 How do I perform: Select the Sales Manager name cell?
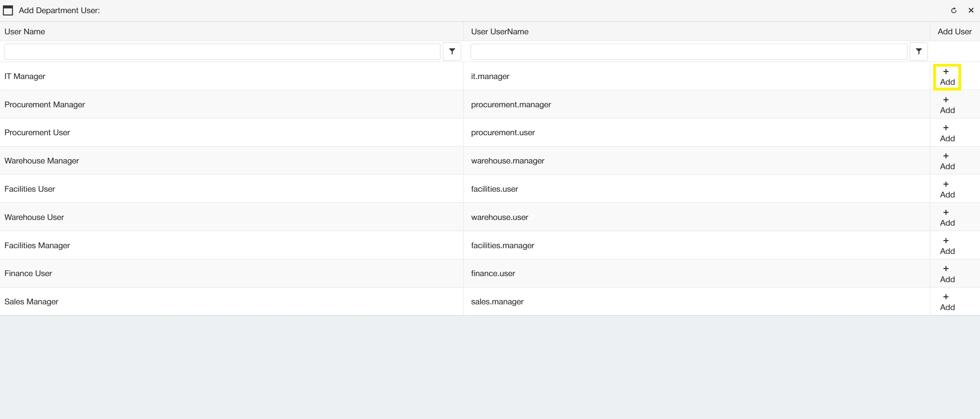tap(231, 302)
